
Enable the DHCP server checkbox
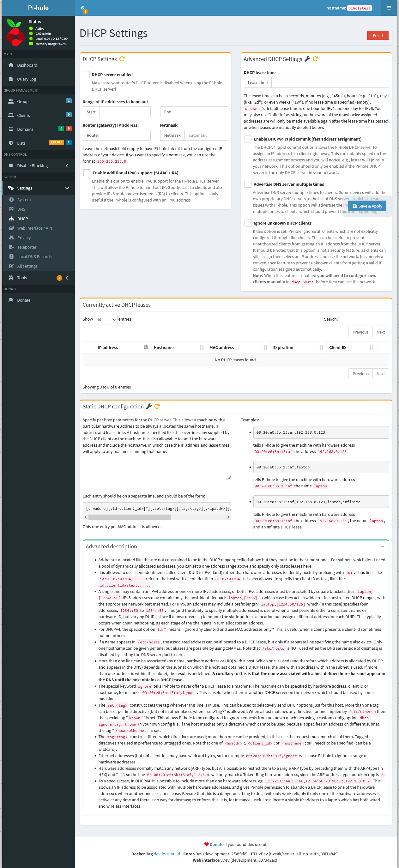86,75
